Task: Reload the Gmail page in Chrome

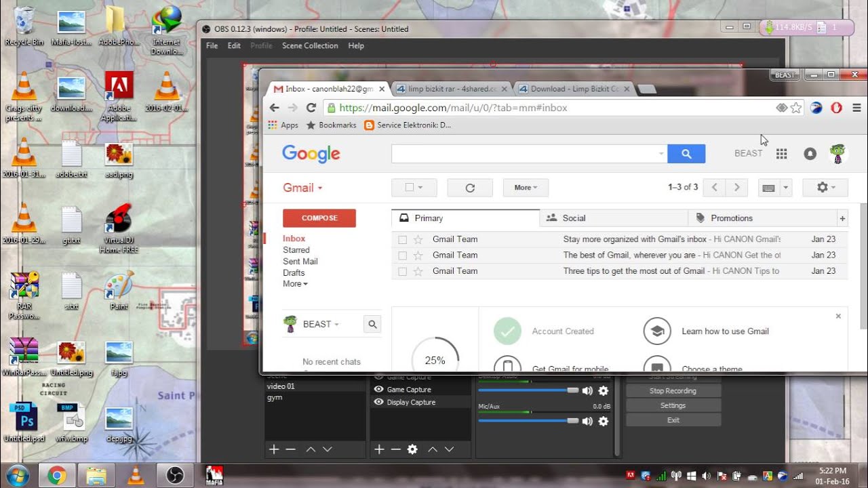Action: [x=311, y=108]
